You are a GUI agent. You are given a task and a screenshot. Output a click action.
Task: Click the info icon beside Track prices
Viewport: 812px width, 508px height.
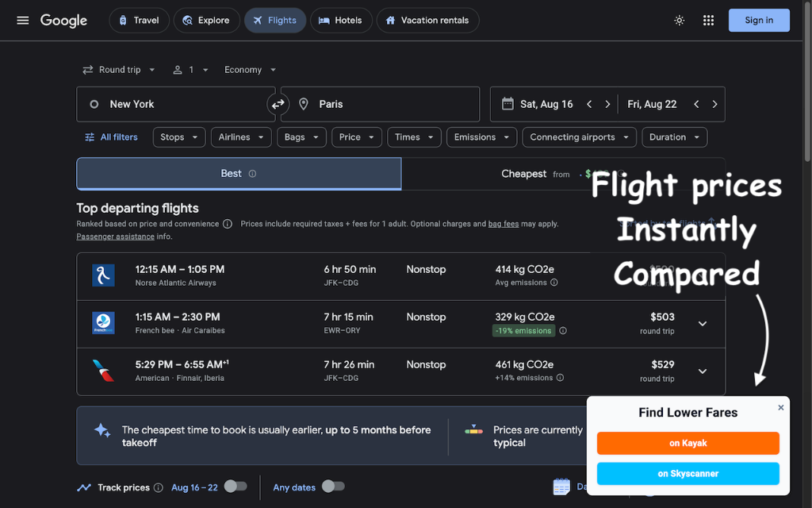coord(159,487)
